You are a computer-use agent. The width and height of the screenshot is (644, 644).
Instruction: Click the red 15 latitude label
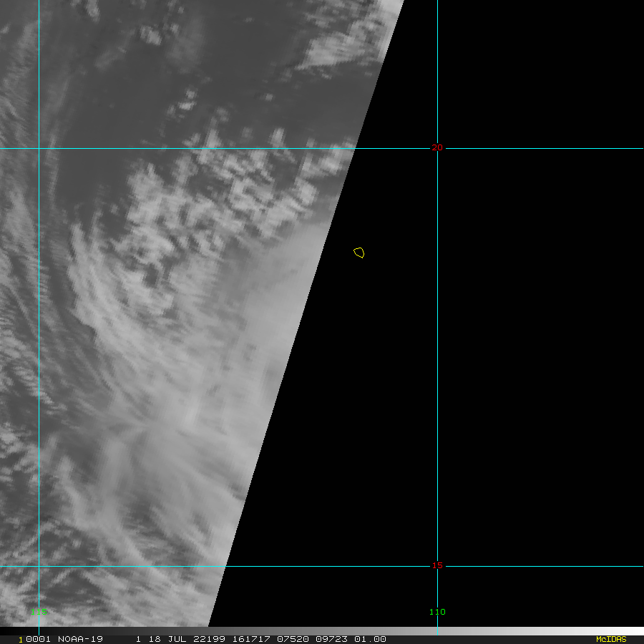point(436,565)
